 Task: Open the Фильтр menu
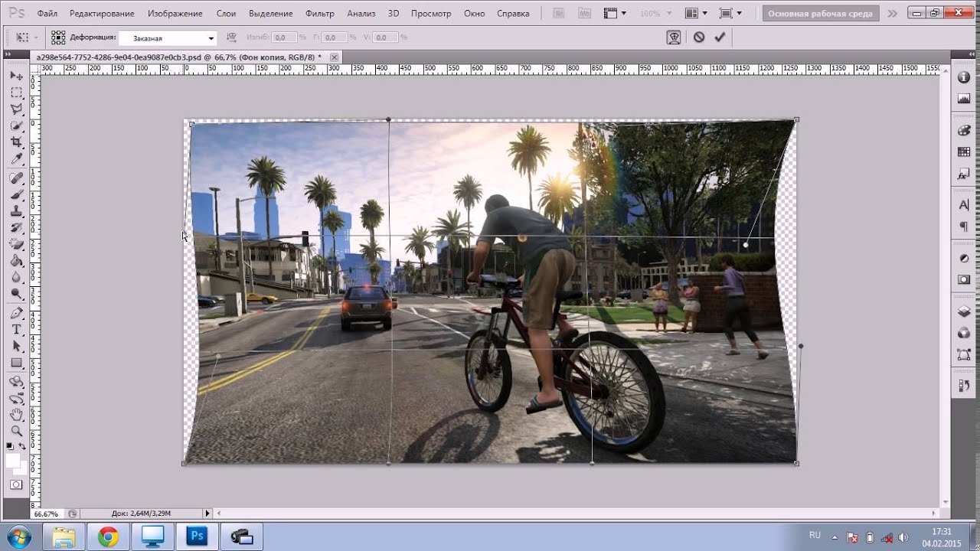coord(320,14)
